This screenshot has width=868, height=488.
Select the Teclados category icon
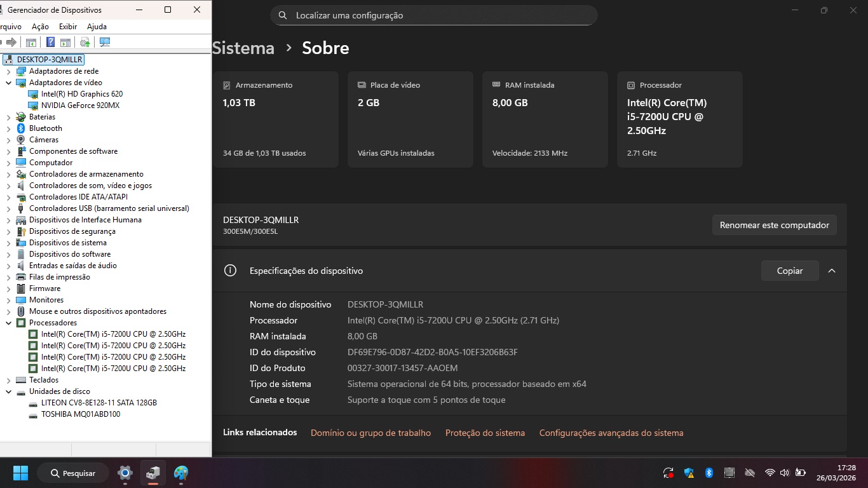[x=21, y=380]
